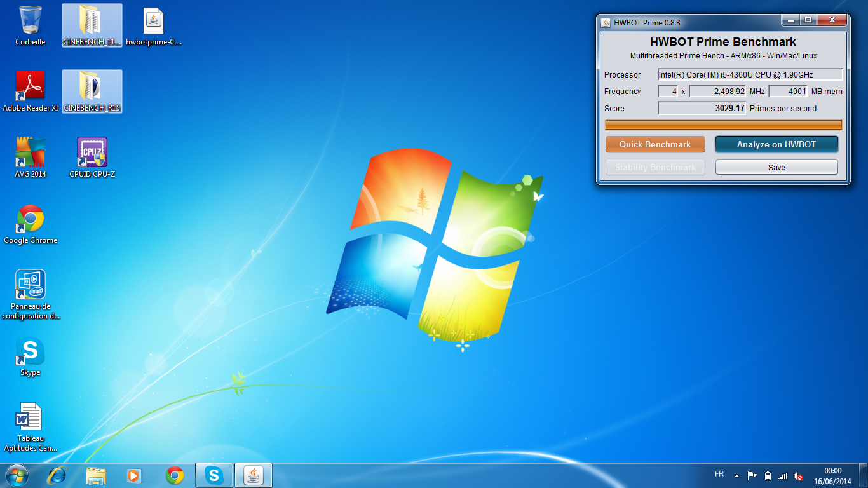This screenshot has width=868, height=488.
Task: Click the muted volume tray icon
Action: click(798, 475)
